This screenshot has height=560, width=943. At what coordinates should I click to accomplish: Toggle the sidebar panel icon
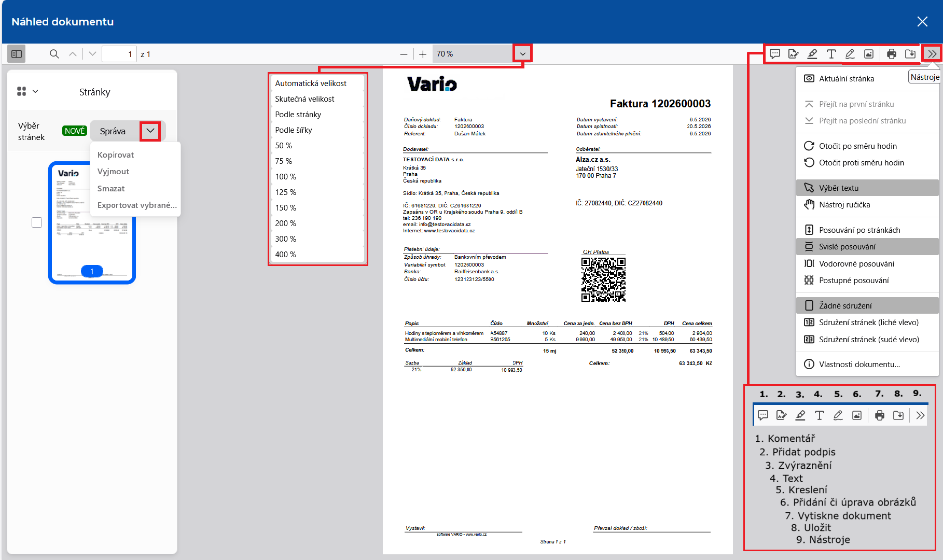click(x=17, y=54)
